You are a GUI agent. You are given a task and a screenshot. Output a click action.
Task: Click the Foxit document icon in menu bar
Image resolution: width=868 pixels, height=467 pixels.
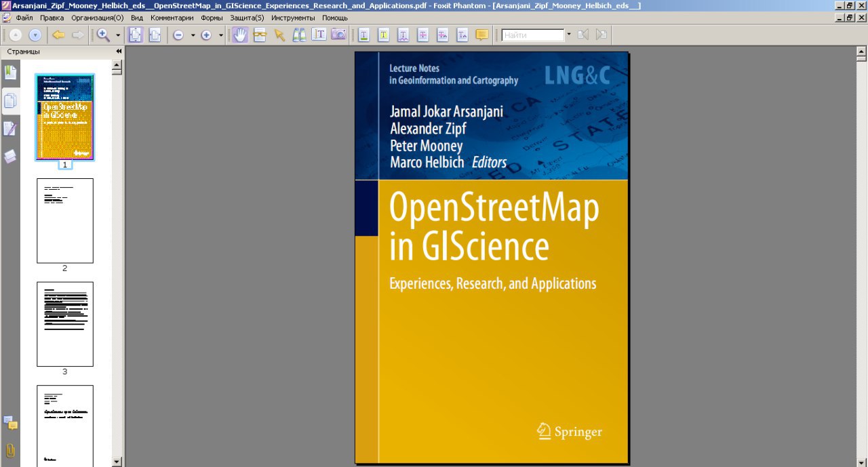pyautogui.click(x=7, y=18)
